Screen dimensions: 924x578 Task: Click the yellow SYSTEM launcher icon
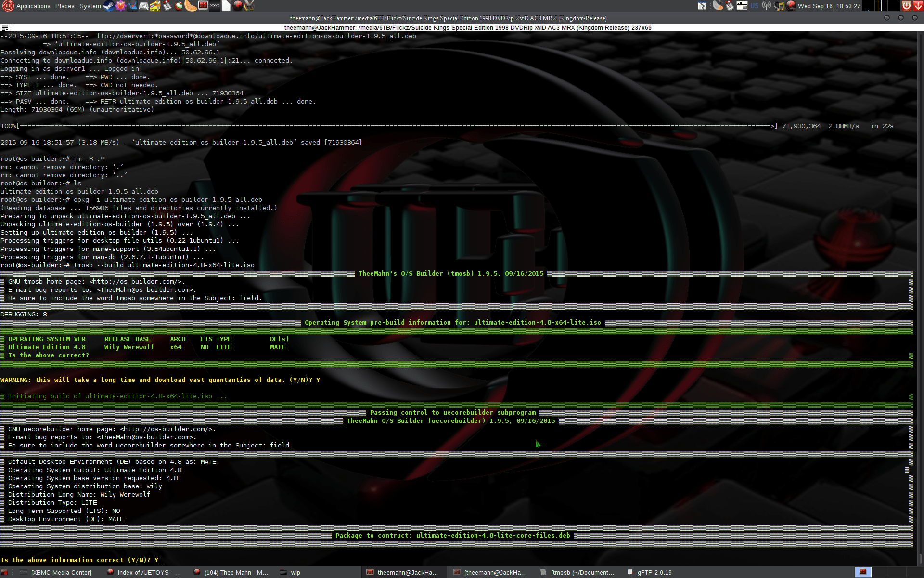pyautogui.click(x=155, y=6)
